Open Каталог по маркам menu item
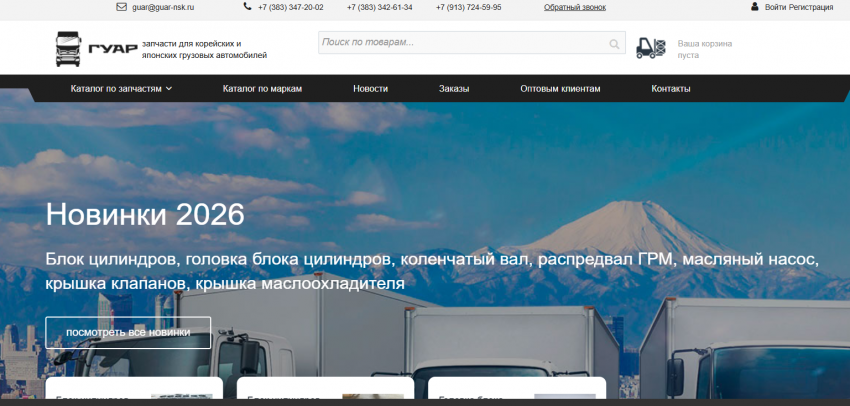The image size is (850, 406). coord(262,89)
